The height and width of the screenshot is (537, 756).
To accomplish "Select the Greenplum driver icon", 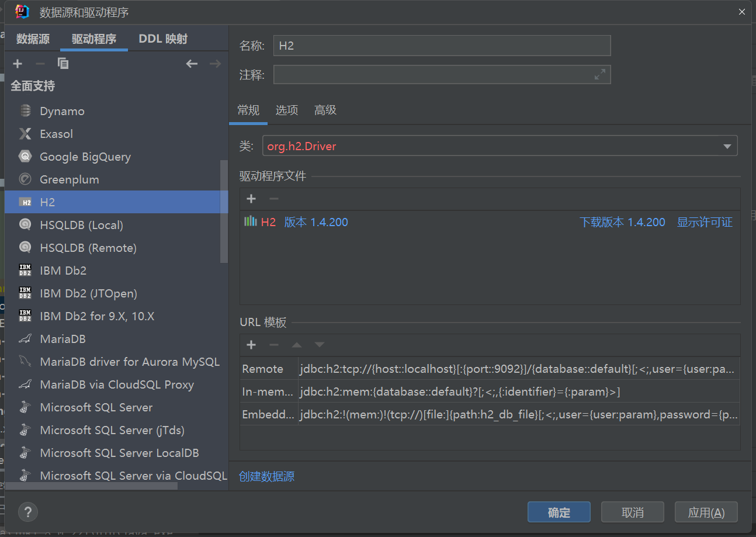I will (25, 179).
